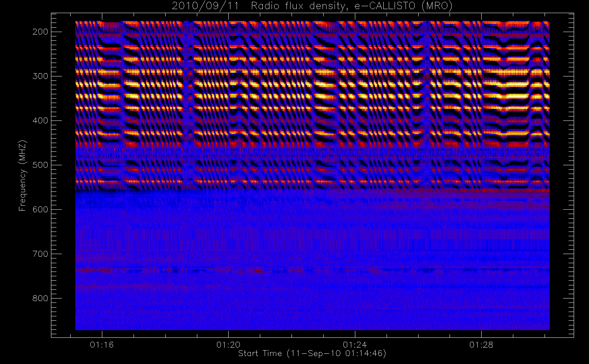Click the 01:20 time tick label
This screenshot has width=589, height=364.
pyautogui.click(x=228, y=345)
